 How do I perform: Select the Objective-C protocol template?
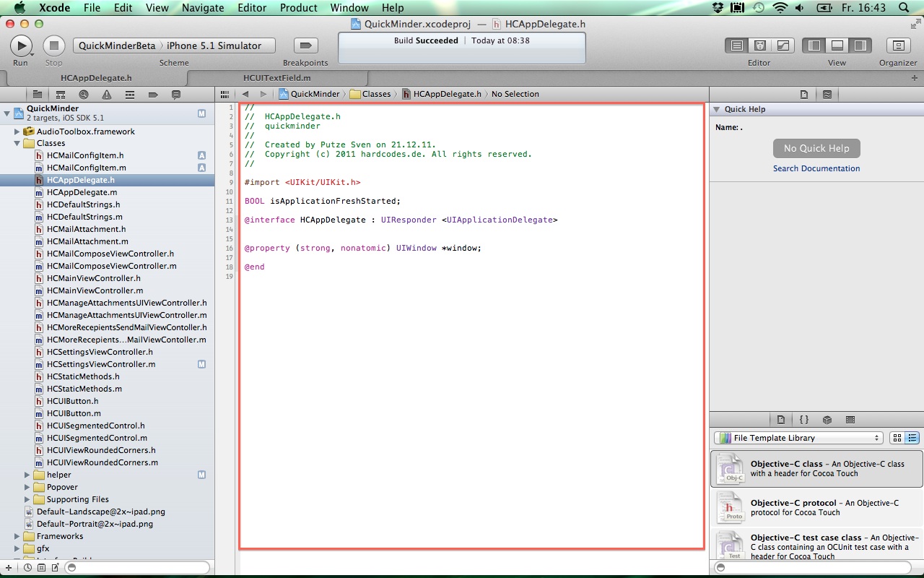[x=816, y=508]
